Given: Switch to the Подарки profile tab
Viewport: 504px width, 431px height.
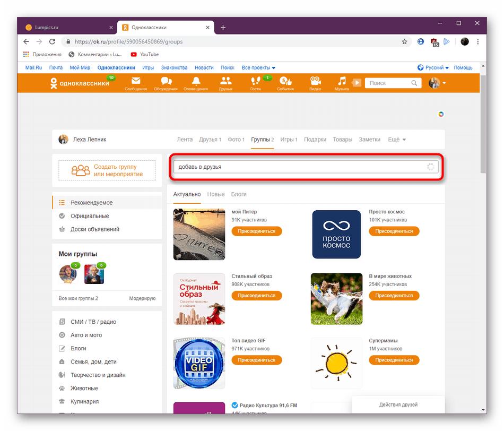Looking at the screenshot, I should pos(315,139).
